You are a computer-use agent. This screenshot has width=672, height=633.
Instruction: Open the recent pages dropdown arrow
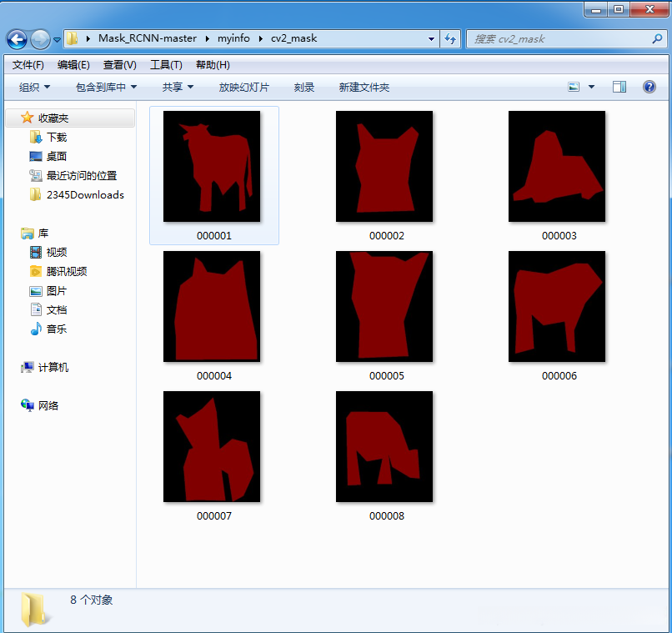[57, 40]
